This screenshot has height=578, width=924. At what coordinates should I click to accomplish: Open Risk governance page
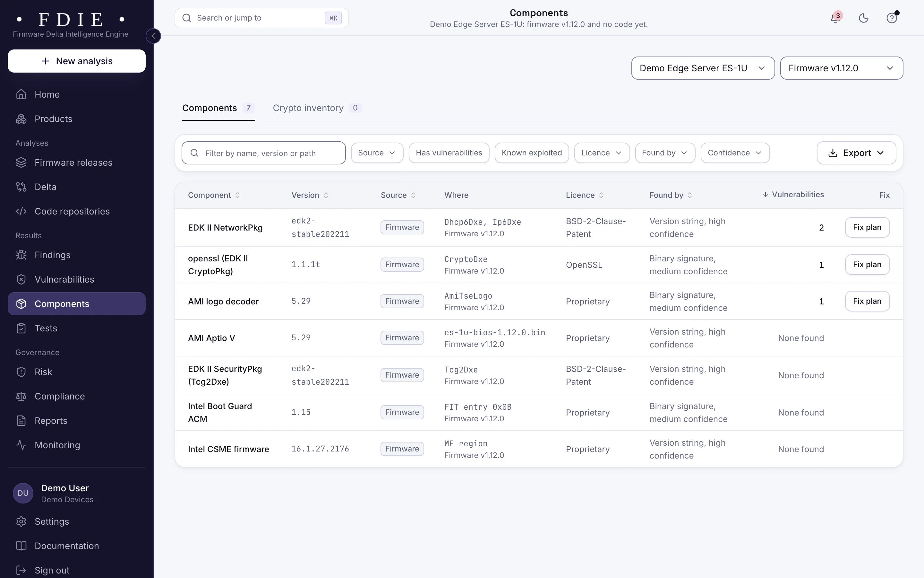(x=76, y=372)
